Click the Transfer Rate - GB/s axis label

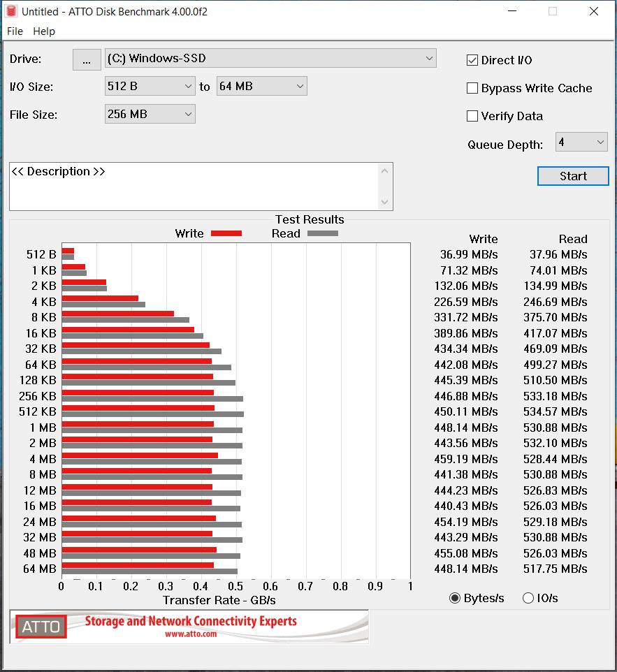pyautogui.click(x=219, y=600)
